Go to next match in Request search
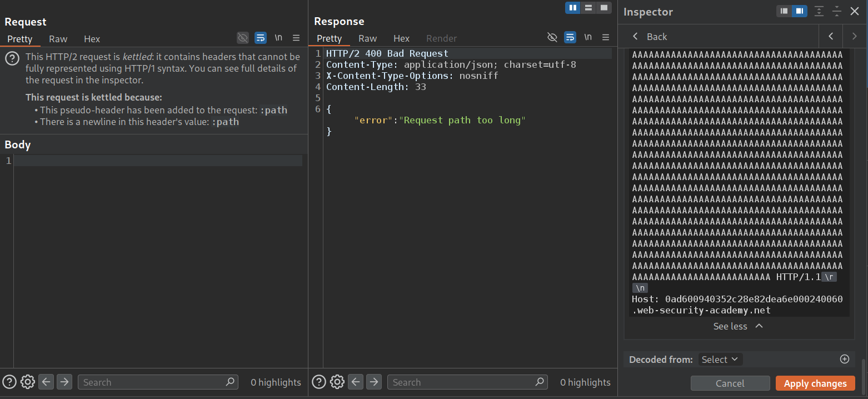Screen dimensions: 868x399 coord(64,382)
